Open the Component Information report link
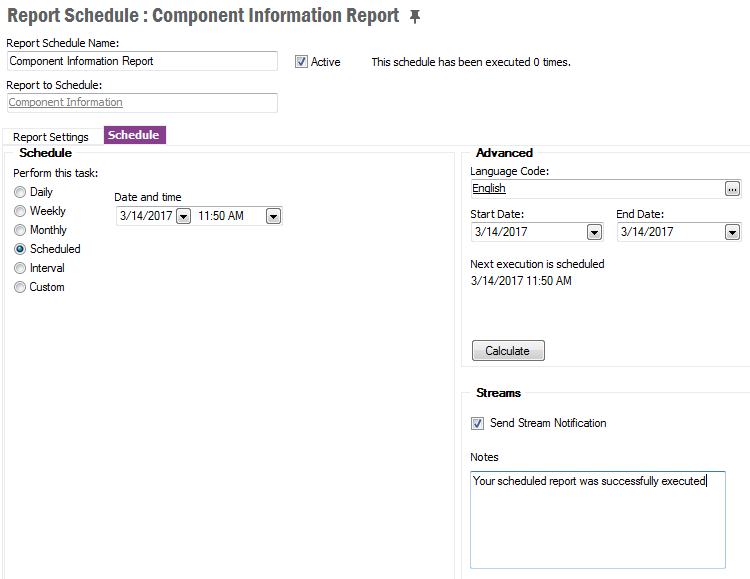This screenshot has width=750, height=579. (66, 102)
